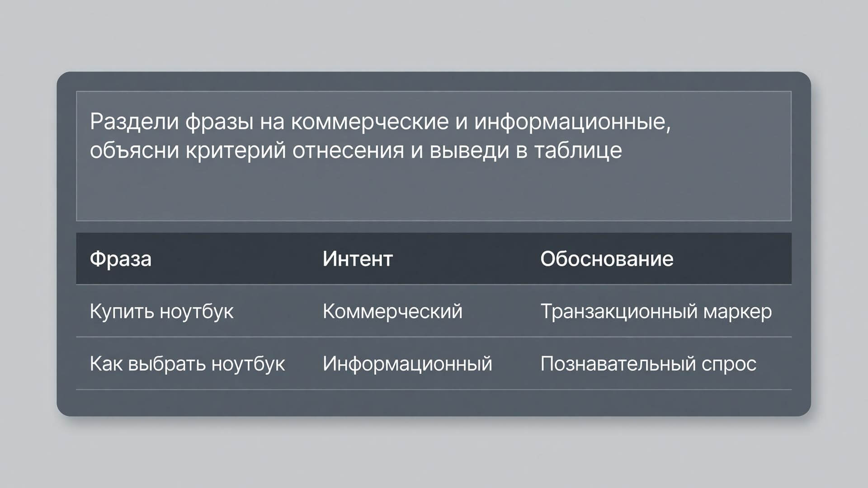
Task: Select the "Интент" column header
Action: tap(358, 259)
